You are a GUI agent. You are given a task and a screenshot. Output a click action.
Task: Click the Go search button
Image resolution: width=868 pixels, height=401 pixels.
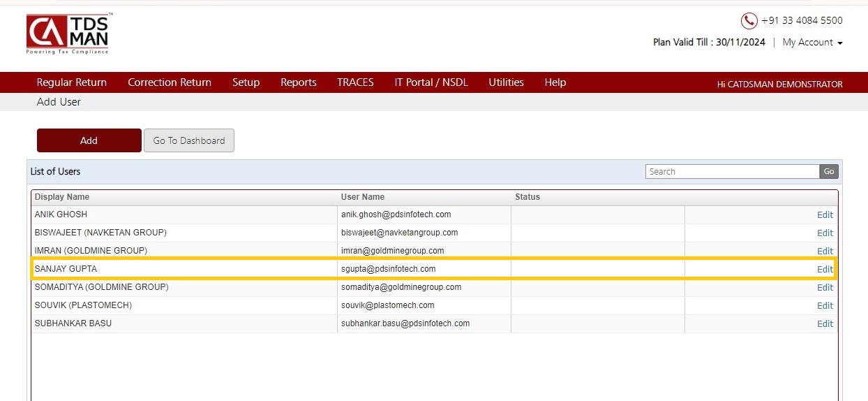tap(829, 172)
